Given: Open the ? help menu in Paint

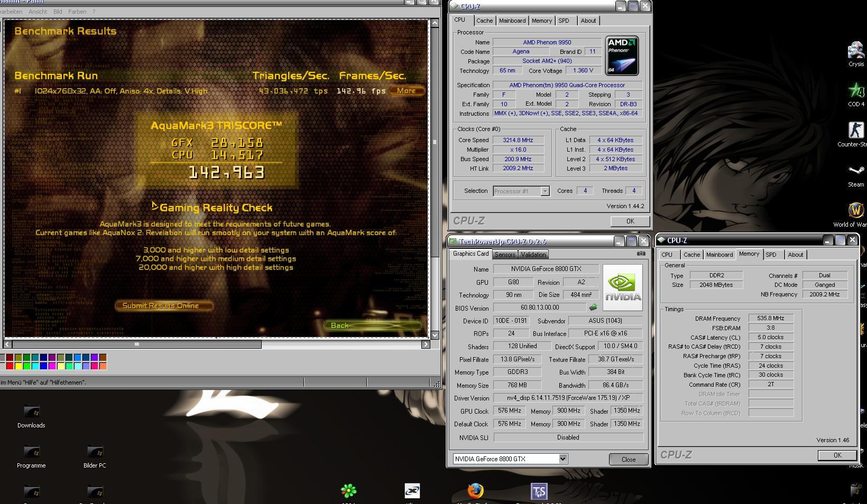Looking at the screenshot, I should (x=94, y=12).
